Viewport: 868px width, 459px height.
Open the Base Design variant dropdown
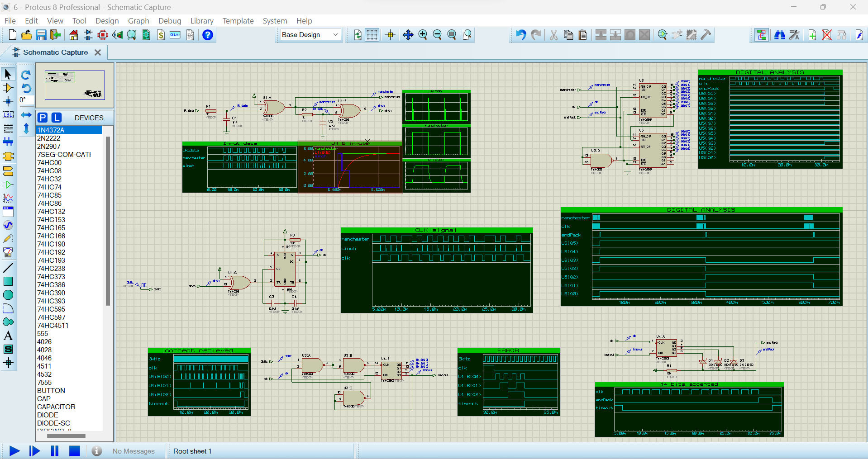[x=310, y=35]
